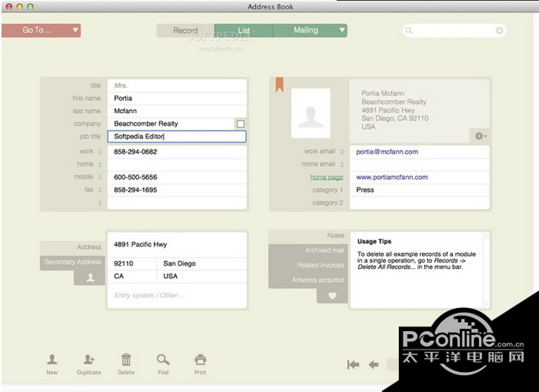
Task: Click the contact photo placeholder
Action: click(311, 113)
